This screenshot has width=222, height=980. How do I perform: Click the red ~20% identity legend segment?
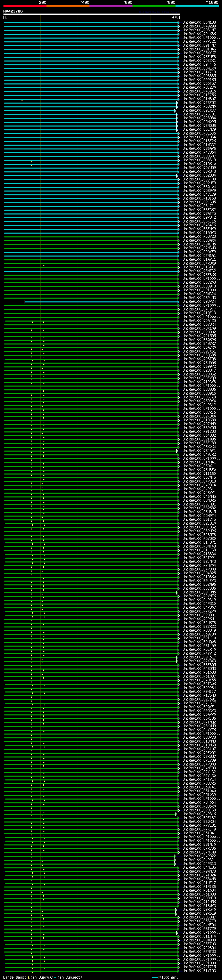(x=25, y=6)
